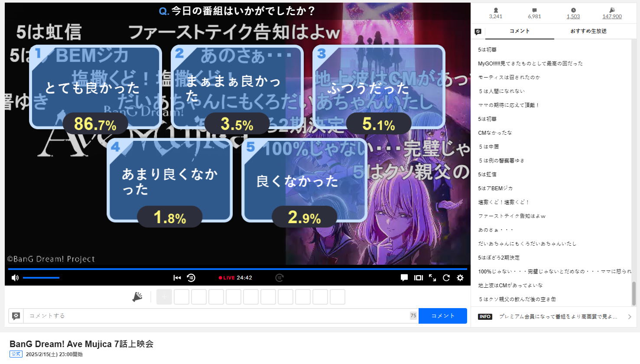The image size is (640, 364).
Task: Adjust the blue volume slider
Action: [41, 278]
